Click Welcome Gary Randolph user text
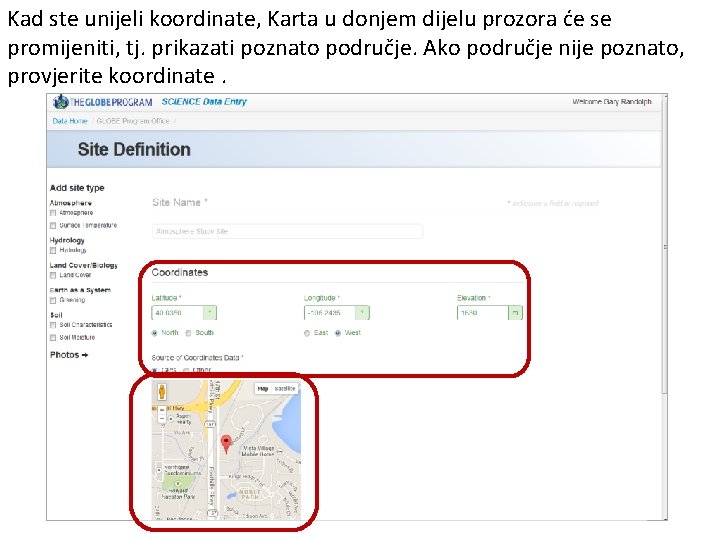720x540 pixels. (x=612, y=101)
